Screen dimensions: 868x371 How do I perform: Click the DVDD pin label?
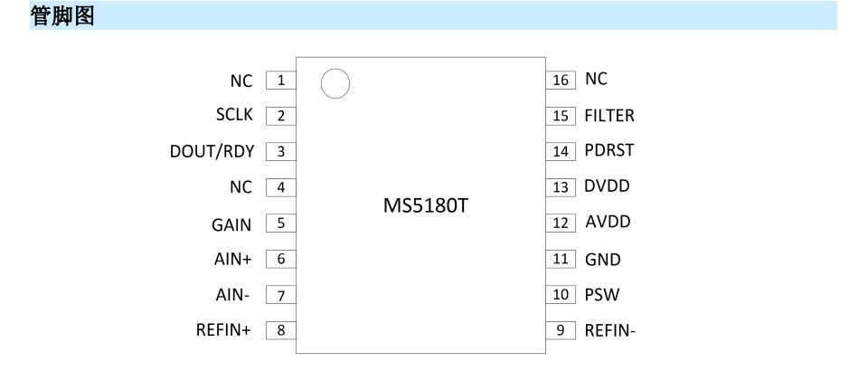pos(608,186)
